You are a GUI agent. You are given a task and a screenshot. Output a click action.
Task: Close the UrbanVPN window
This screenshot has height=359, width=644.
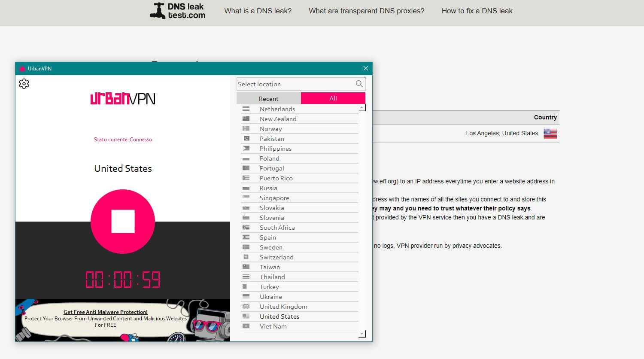[x=366, y=68]
